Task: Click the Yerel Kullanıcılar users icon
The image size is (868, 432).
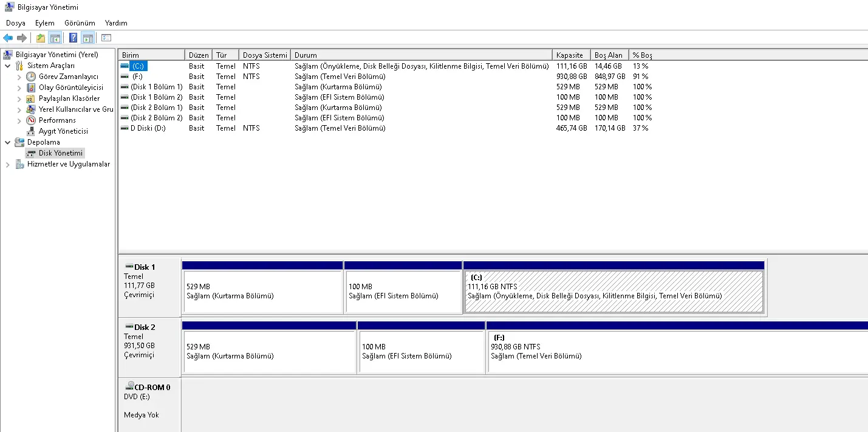Action: coord(31,109)
